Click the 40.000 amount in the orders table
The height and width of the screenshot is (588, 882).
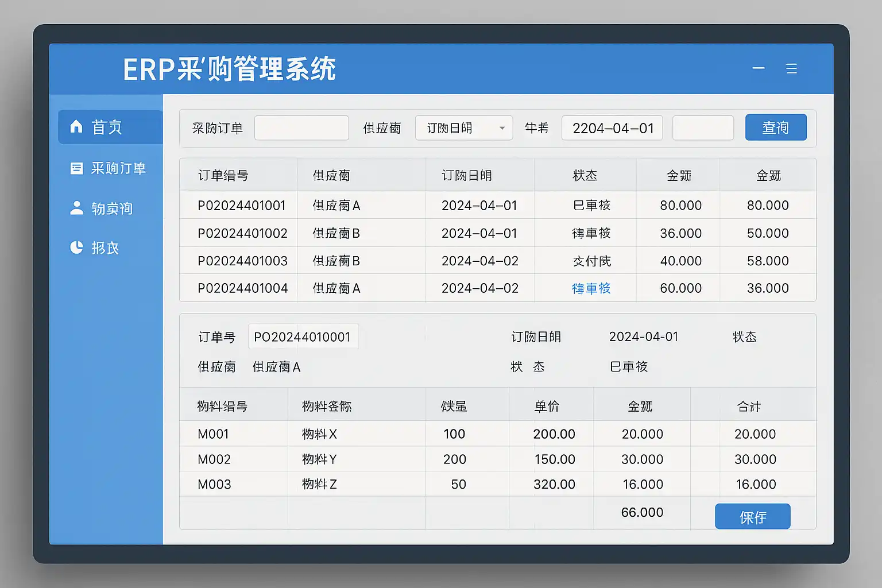681,261
